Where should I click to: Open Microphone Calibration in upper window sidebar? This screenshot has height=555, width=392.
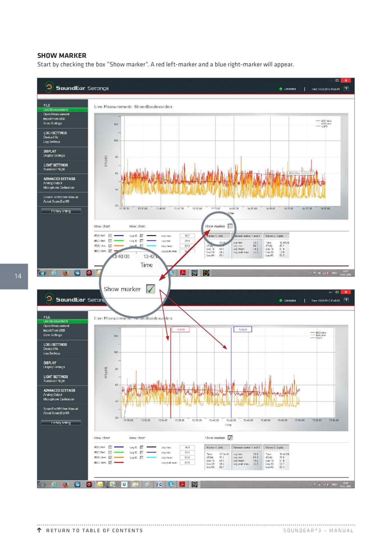(x=59, y=188)
